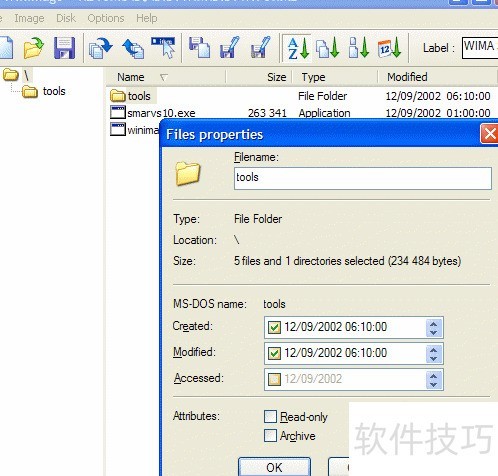Tick the Archive attribute box

point(270,436)
